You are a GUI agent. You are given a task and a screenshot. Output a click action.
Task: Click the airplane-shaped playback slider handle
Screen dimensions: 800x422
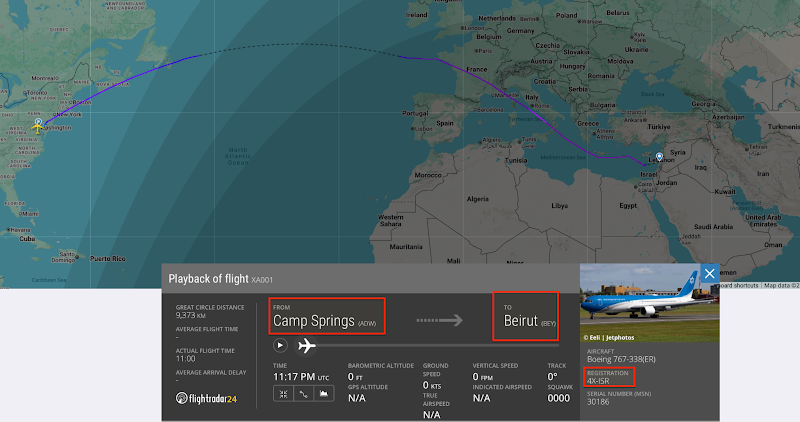click(306, 346)
